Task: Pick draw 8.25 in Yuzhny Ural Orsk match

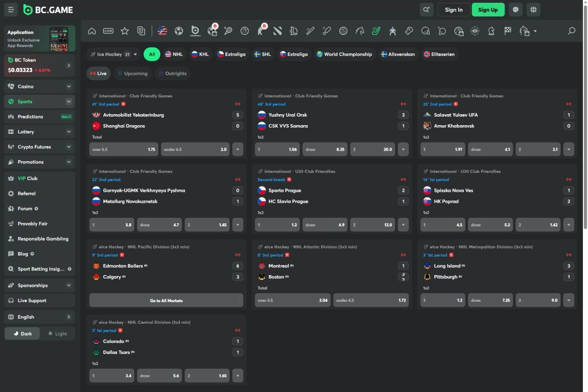Action: (x=325, y=150)
